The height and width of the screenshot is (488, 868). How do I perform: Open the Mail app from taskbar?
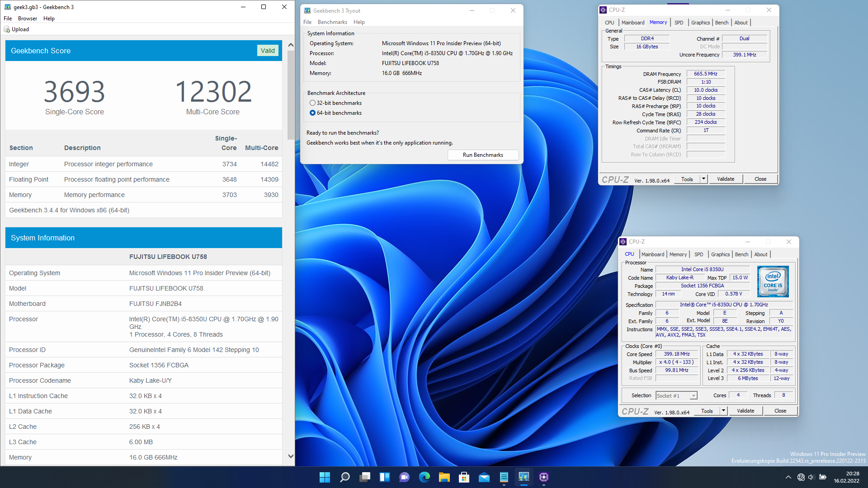[x=484, y=477]
